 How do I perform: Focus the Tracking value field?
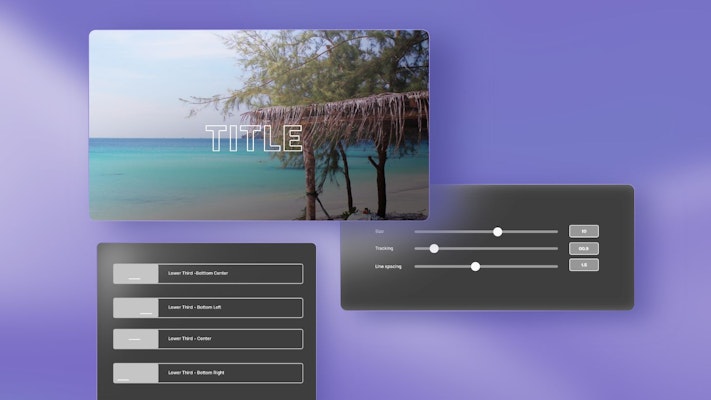pos(583,248)
